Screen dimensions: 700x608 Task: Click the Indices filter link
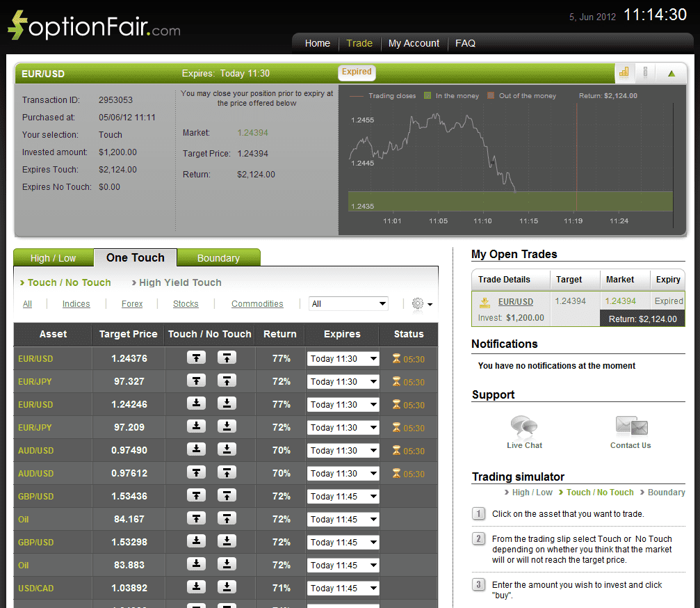[x=76, y=303]
